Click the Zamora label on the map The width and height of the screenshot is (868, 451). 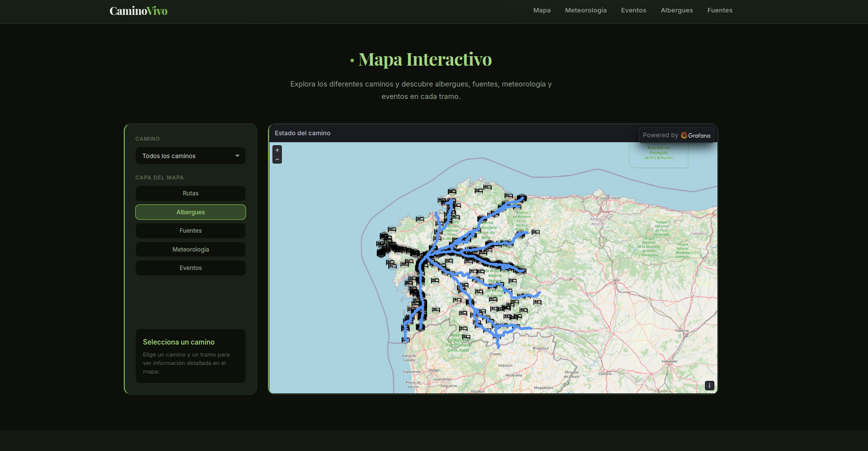tap(605, 373)
